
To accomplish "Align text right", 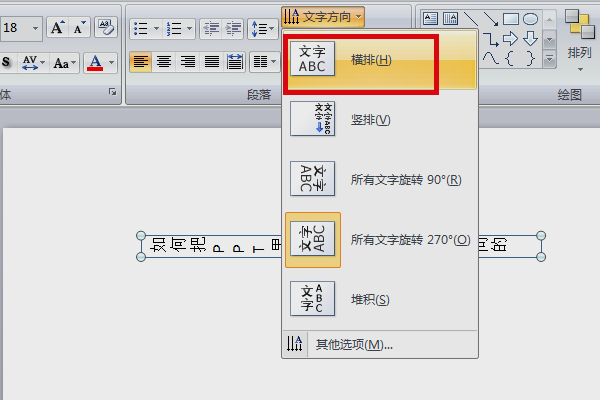I will (188, 62).
